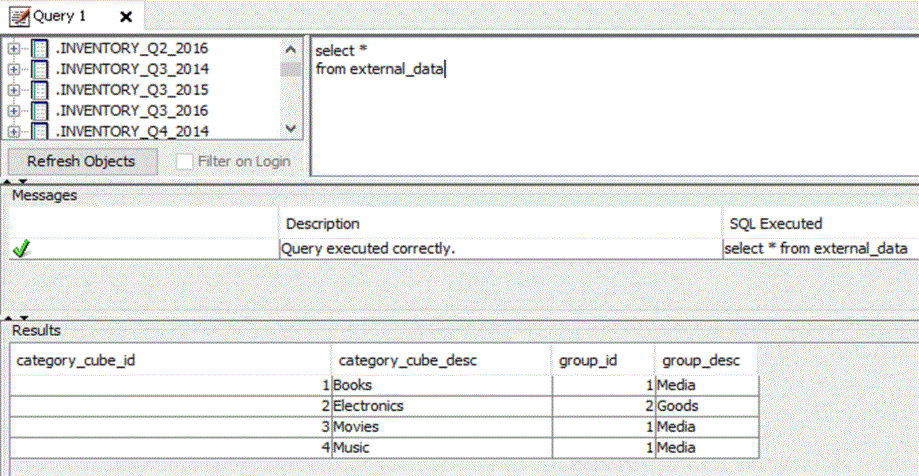Expand the .INVENTORY_Q3_2014 tree node

pos(13,69)
